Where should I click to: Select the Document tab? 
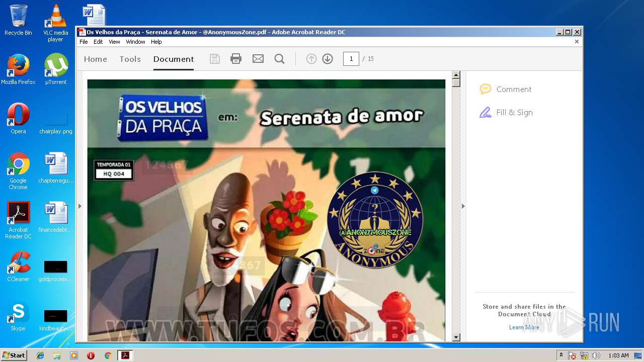click(174, 59)
